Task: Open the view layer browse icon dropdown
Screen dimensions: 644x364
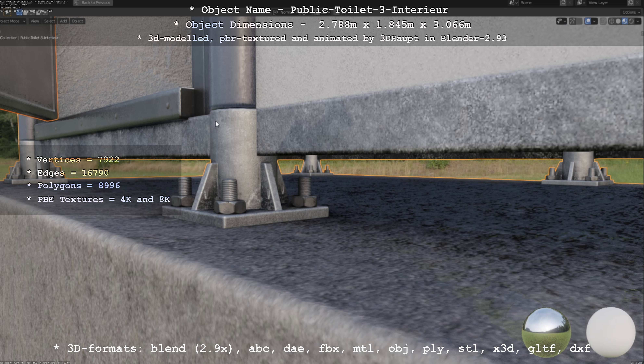Action: (x=581, y=3)
